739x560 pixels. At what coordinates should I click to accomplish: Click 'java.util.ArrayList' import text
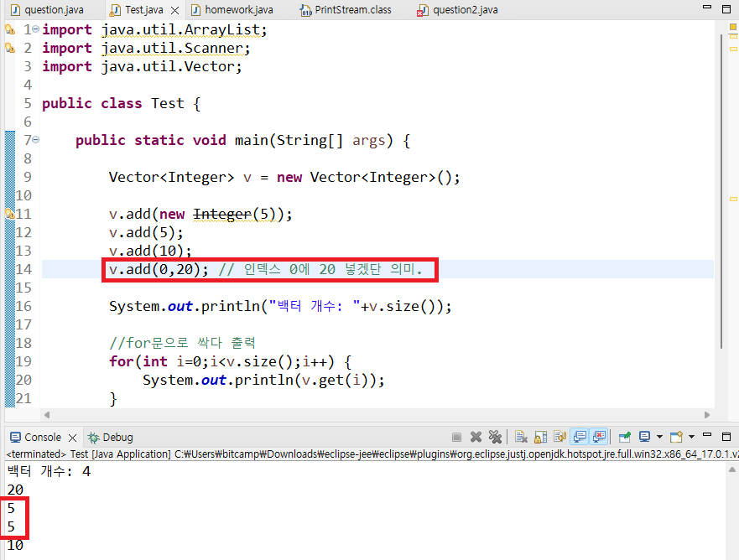180,29
